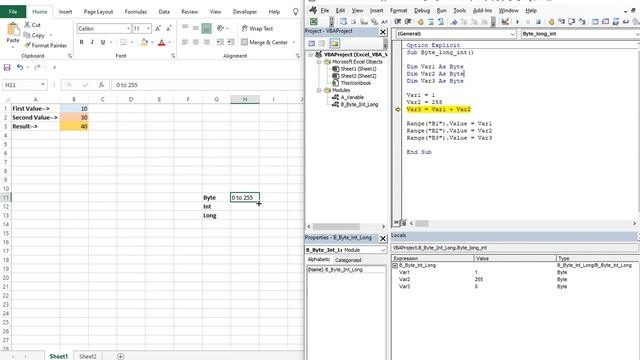Click the Paste clipboard icon in Excel
Image resolution: width=640 pixels, height=360 pixels.
[x=13, y=30]
